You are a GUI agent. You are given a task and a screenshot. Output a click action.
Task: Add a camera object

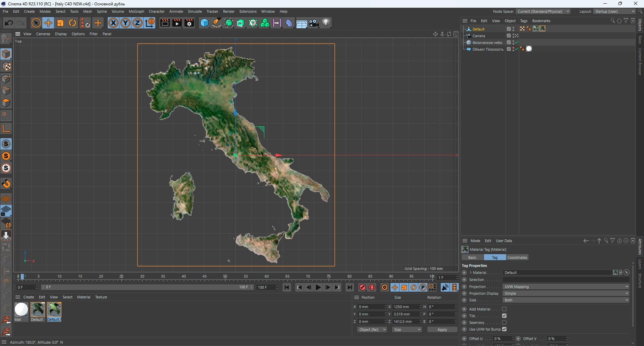(x=314, y=23)
